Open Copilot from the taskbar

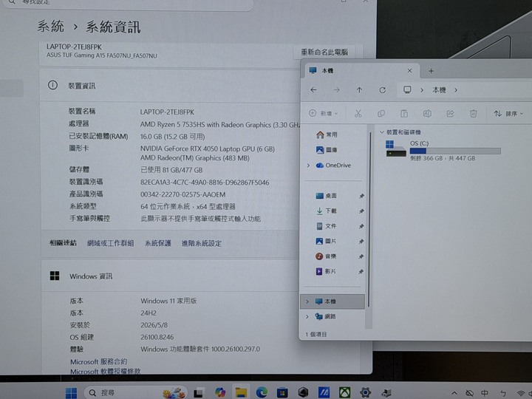click(220, 393)
